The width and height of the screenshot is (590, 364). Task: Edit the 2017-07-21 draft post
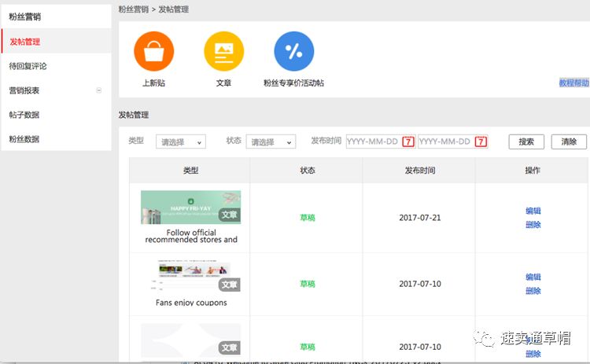coord(533,211)
